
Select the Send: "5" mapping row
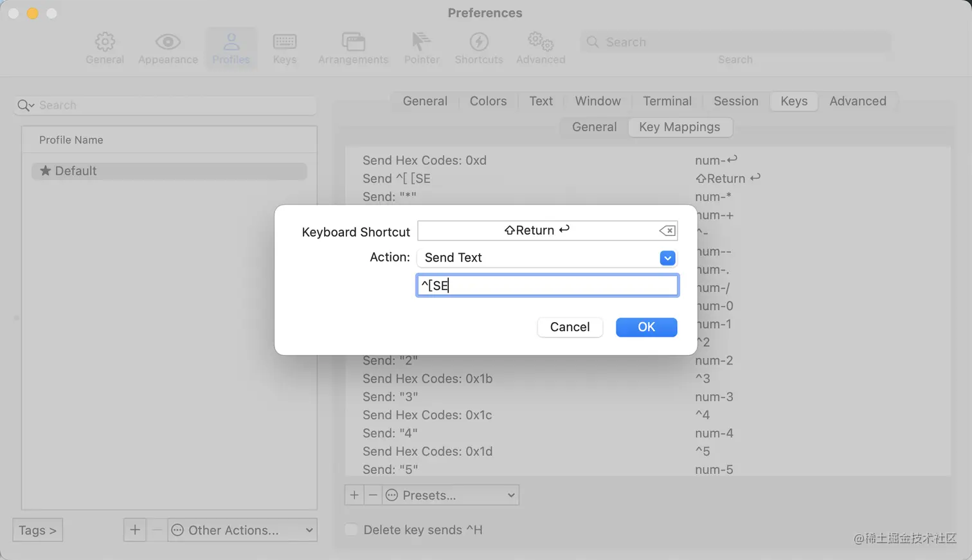click(x=647, y=469)
